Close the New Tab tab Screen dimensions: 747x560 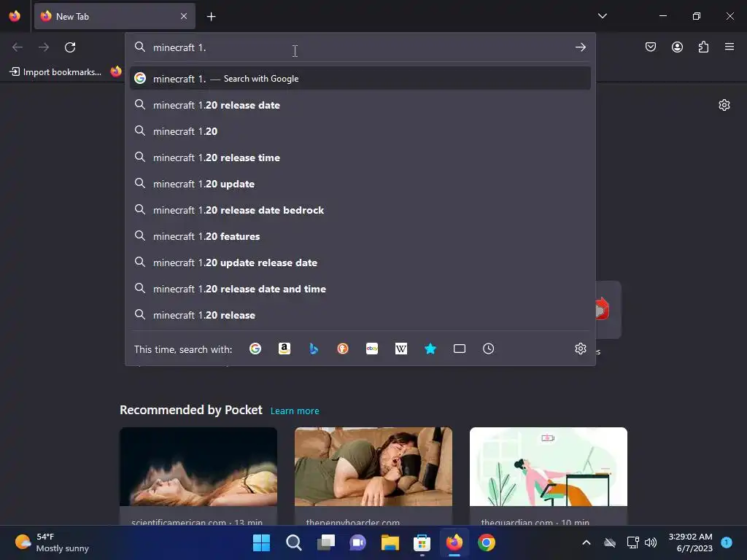184,16
